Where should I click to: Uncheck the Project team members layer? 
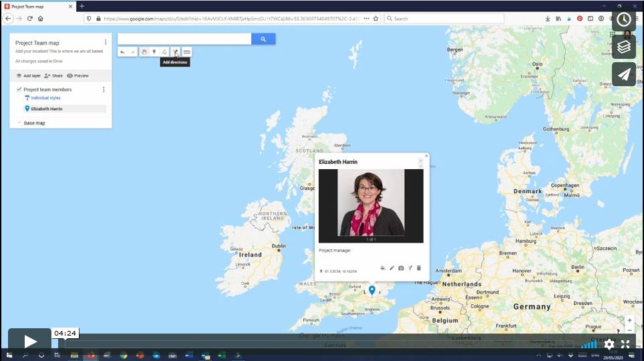[x=19, y=89]
